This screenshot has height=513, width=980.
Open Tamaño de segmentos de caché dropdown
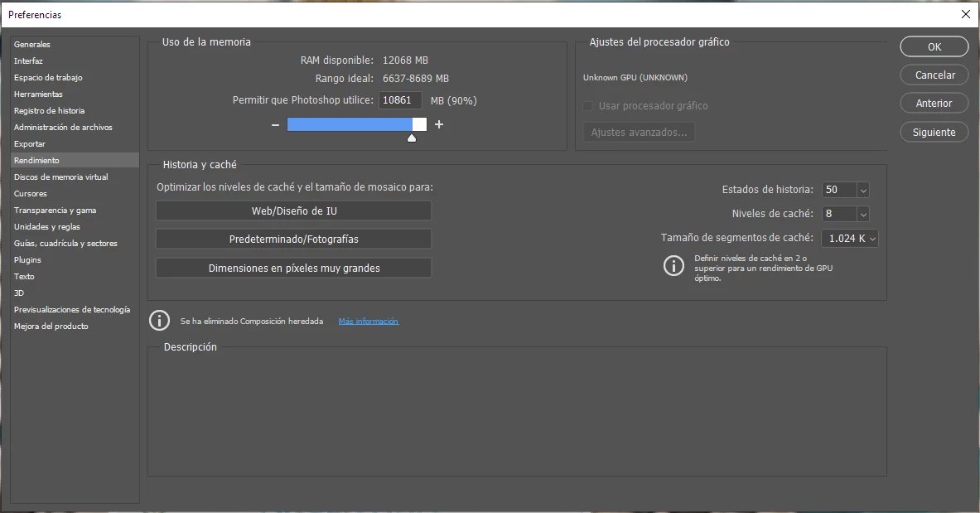click(850, 239)
